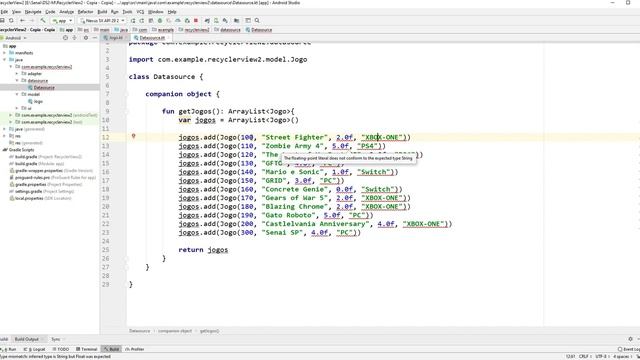Open local.properties file

point(40,198)
